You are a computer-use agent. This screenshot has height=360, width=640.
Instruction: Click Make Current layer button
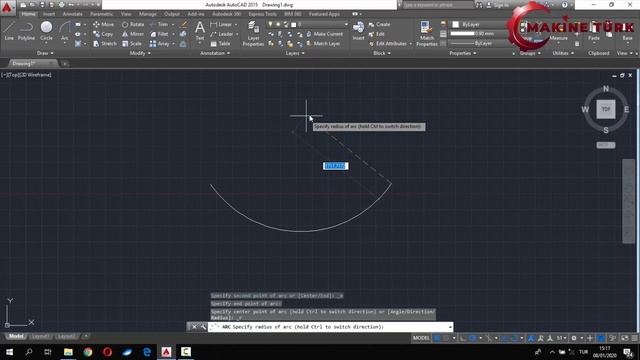(324, 34)
